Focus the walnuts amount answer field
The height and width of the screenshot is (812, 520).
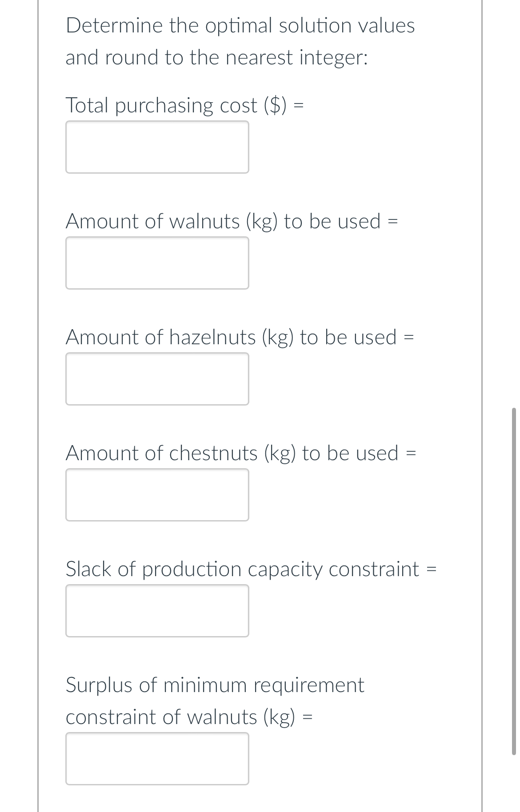(x=157, y=263)
